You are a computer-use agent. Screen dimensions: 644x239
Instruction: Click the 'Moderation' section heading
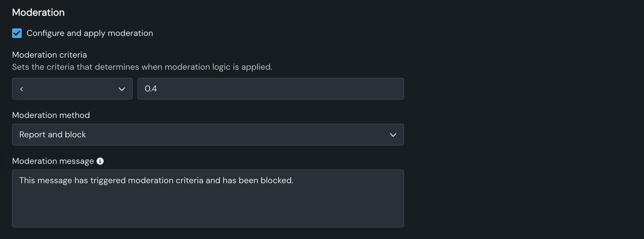pos(38,12)
